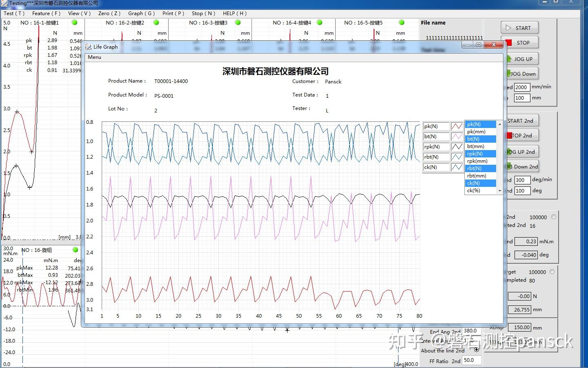This screenshot has width=588, height=368.
Task: Select rbt(mm) in the plot list
Action: [481, 176]
